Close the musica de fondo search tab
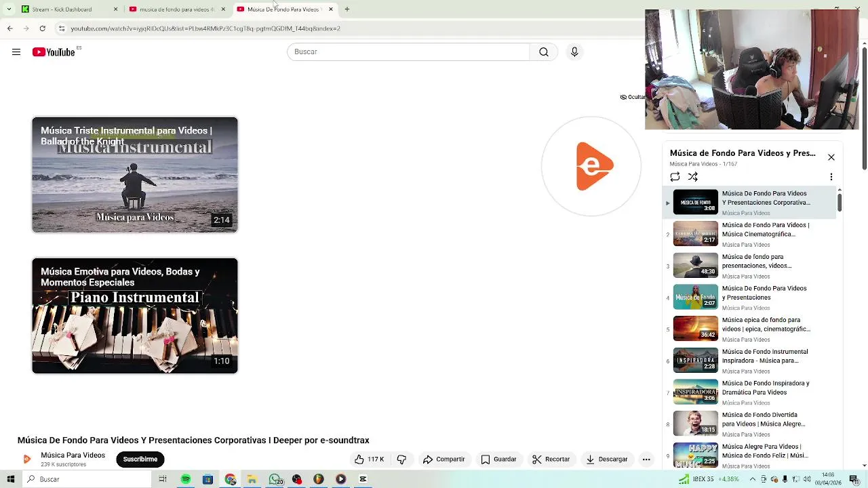Image resolution: width=868 pixels, height=488 pixels. (x=223, y=9)
